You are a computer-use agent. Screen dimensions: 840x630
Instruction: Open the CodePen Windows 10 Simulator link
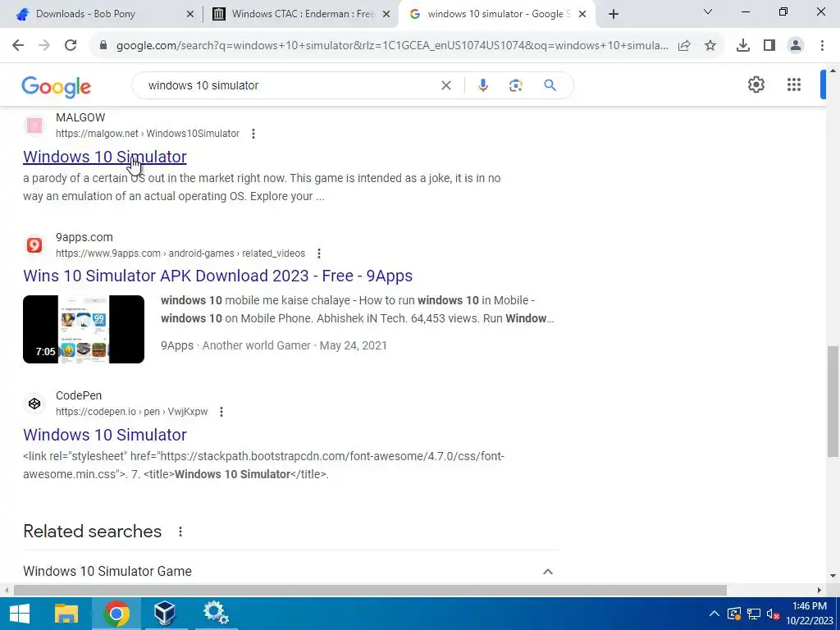click(x=105, y=435)
